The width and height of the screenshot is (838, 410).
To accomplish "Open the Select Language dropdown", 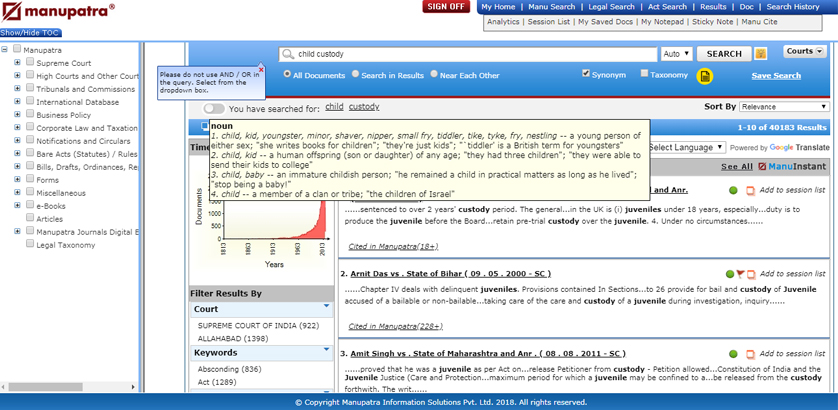I will pos(686,147).
